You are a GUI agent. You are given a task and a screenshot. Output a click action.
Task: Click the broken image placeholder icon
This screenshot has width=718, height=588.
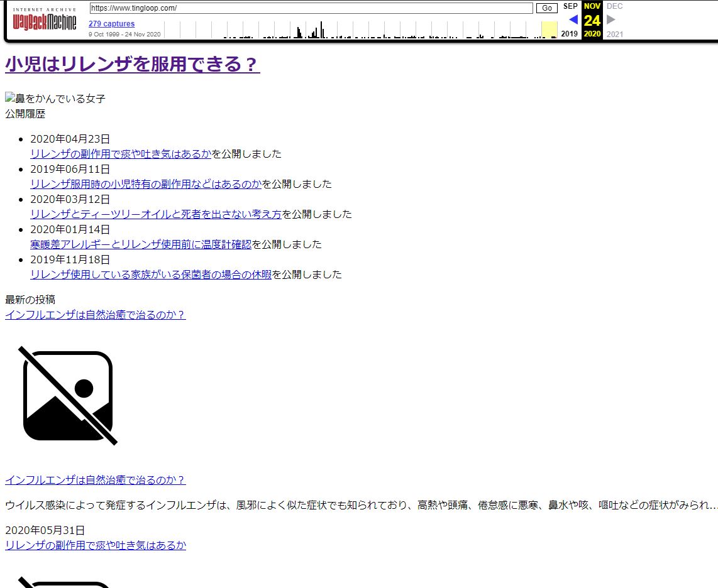point(68,396)
